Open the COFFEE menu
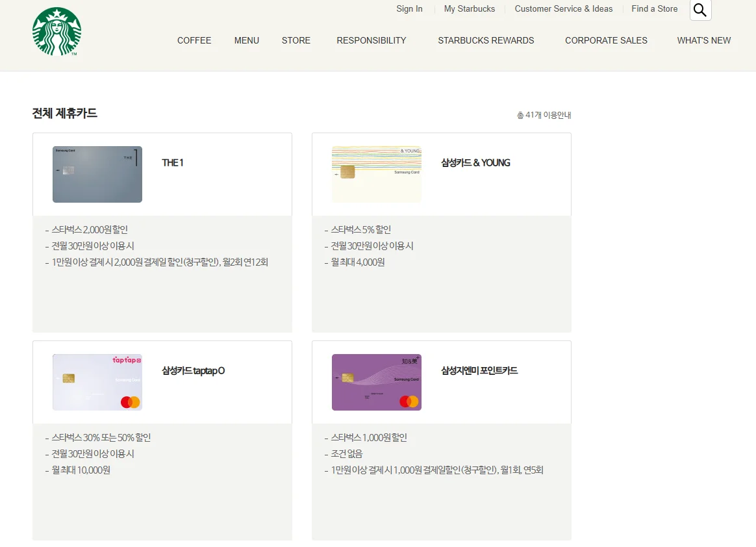 pyautogui.click(x=194, y=40)
